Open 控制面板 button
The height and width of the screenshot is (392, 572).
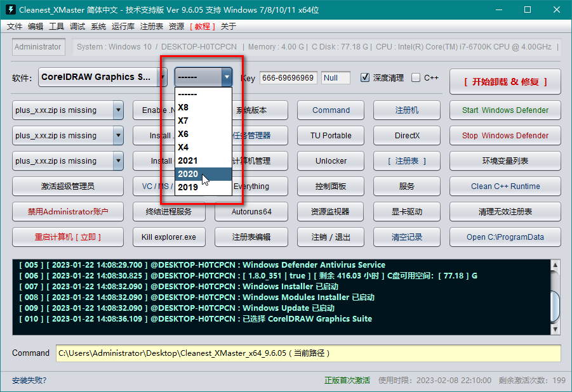tap(331, 186)
